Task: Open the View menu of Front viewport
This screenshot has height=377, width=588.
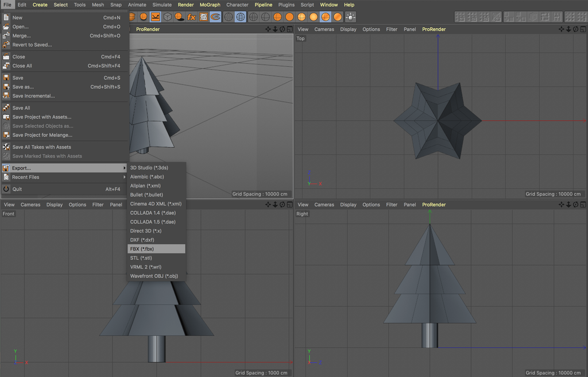Action: tap(9, 205)
